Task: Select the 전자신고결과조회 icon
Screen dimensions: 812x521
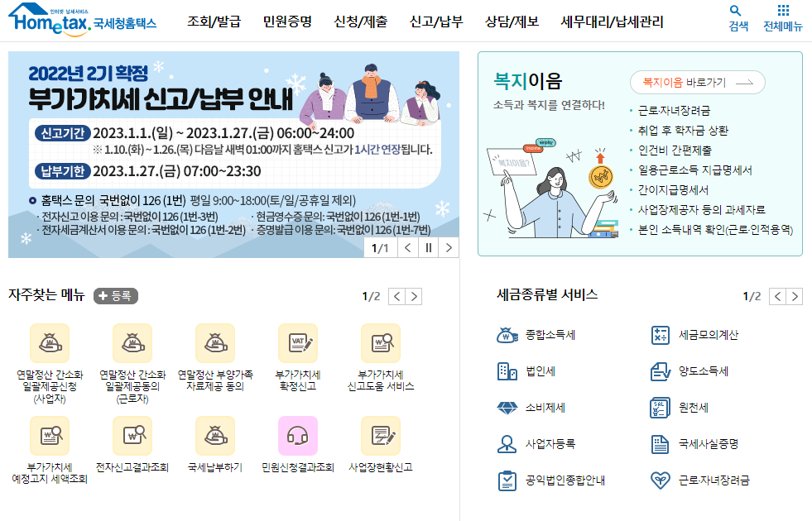Action: pyautogui.click(x=133, y=435)
